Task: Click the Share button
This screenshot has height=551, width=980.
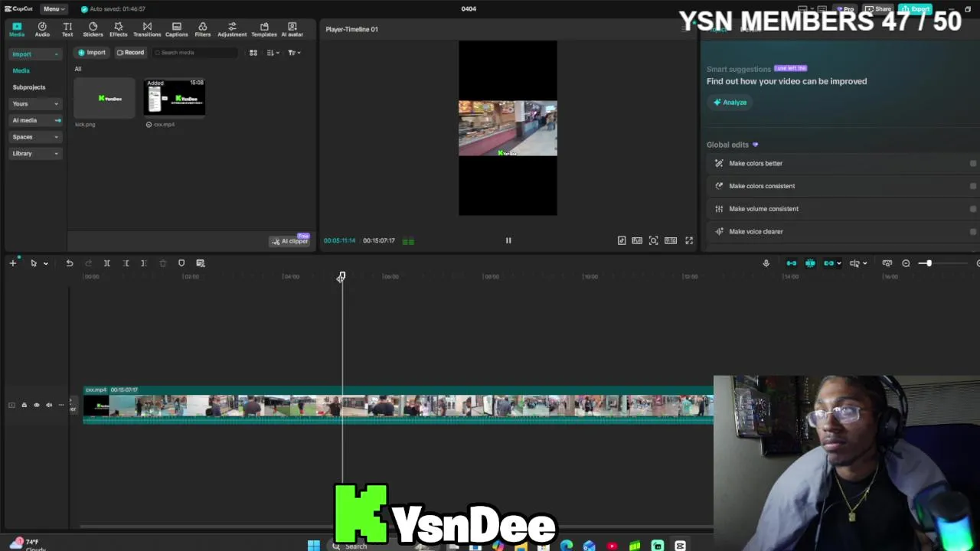Action: [x=879, y=9]
